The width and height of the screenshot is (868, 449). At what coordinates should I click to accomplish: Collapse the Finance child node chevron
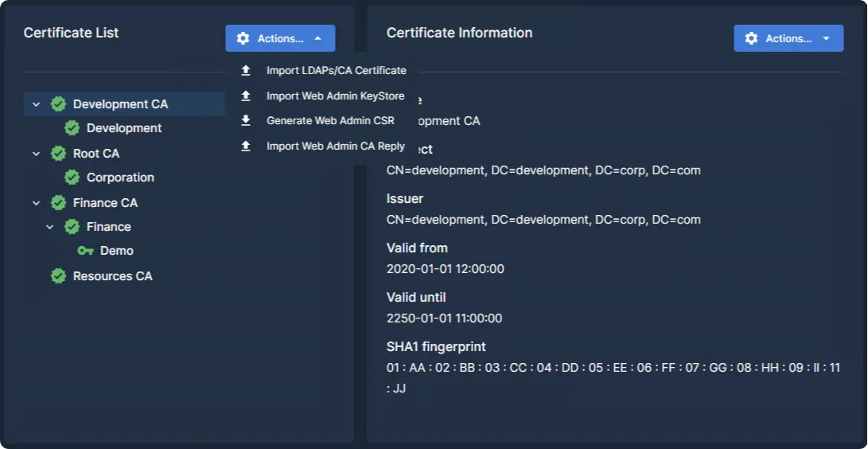tap(50, 227)
